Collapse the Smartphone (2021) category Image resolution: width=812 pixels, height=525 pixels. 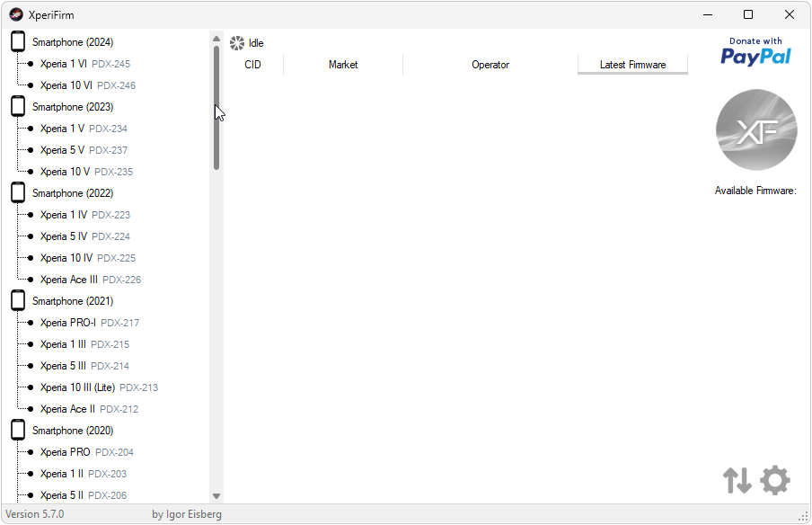point(72,301)
